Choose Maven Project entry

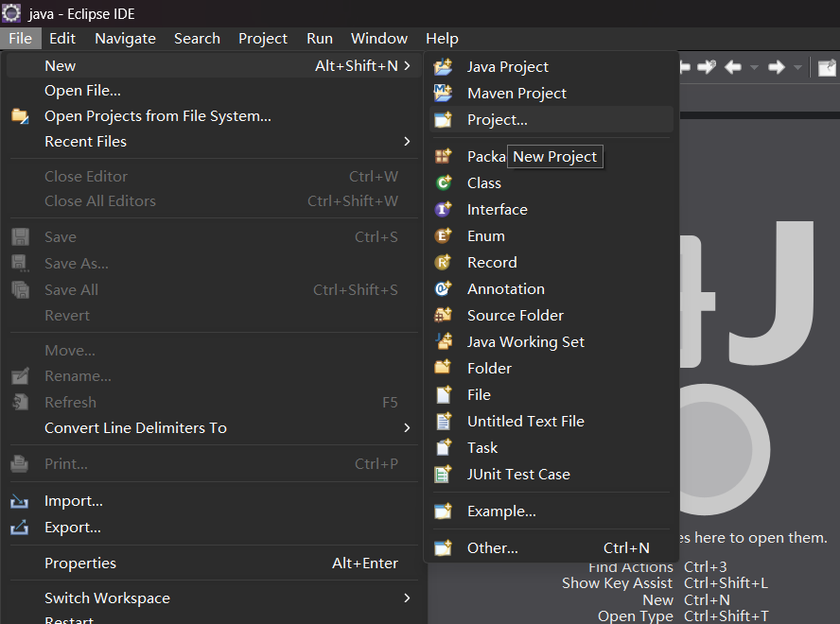(x=551, y=93)
